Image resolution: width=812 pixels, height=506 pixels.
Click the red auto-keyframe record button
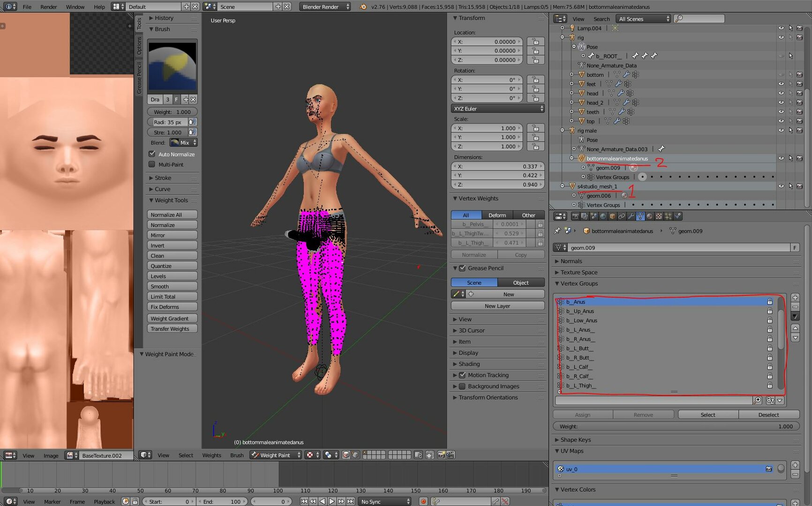(x=423, y=501)
